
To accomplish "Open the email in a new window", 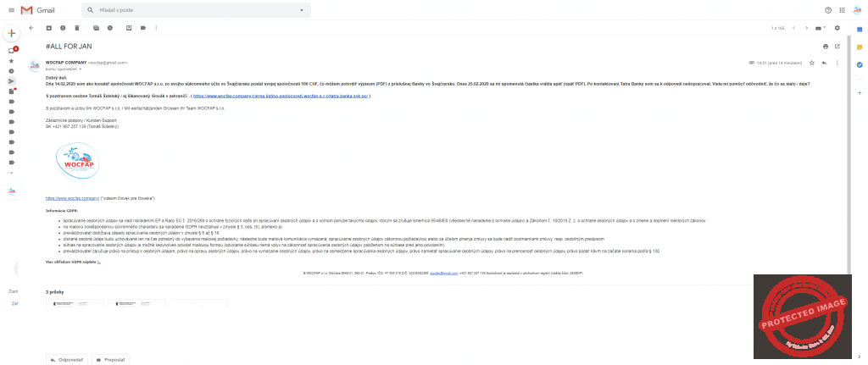I will coord(837,47).
